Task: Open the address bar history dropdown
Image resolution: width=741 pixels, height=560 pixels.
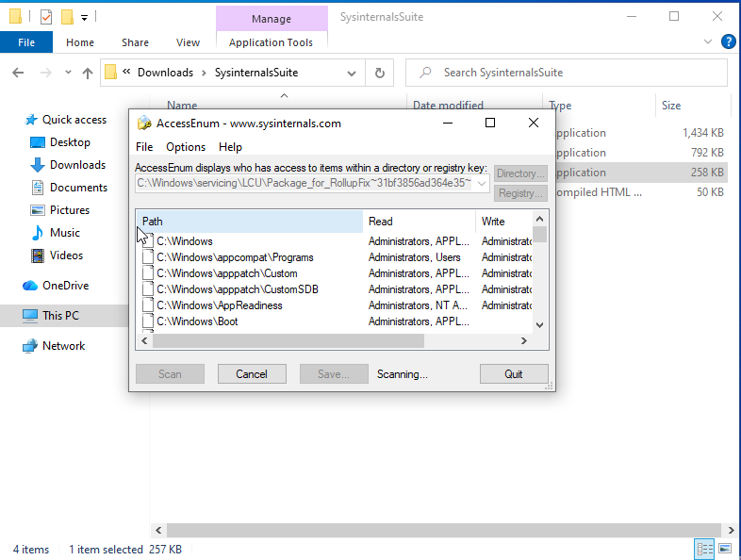Action: pyautogui.click(x=351, y=73)
